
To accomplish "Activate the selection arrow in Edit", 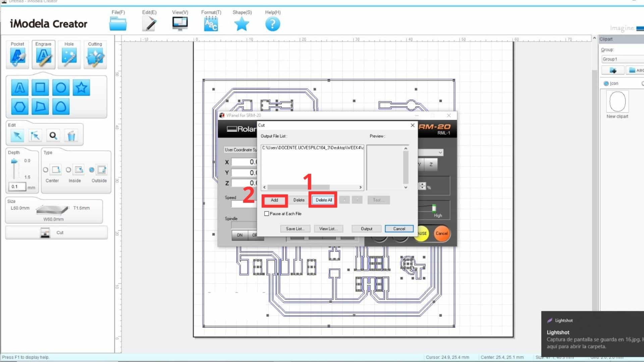I will click(17, 136).
